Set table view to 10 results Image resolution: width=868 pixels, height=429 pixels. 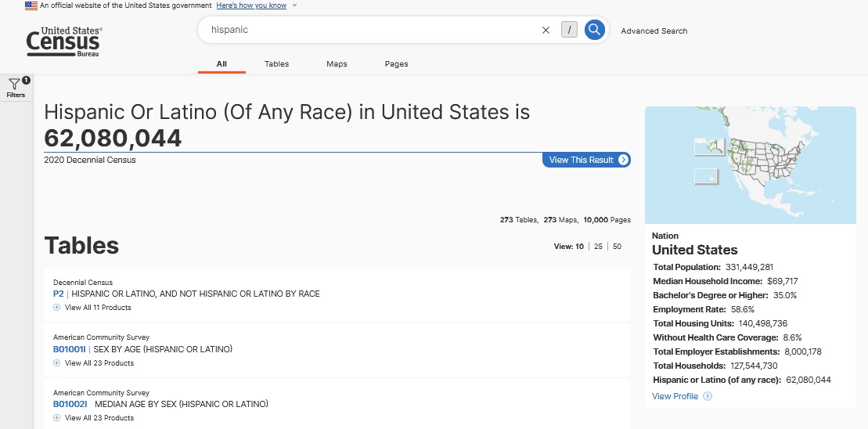(x=579, y=247)
